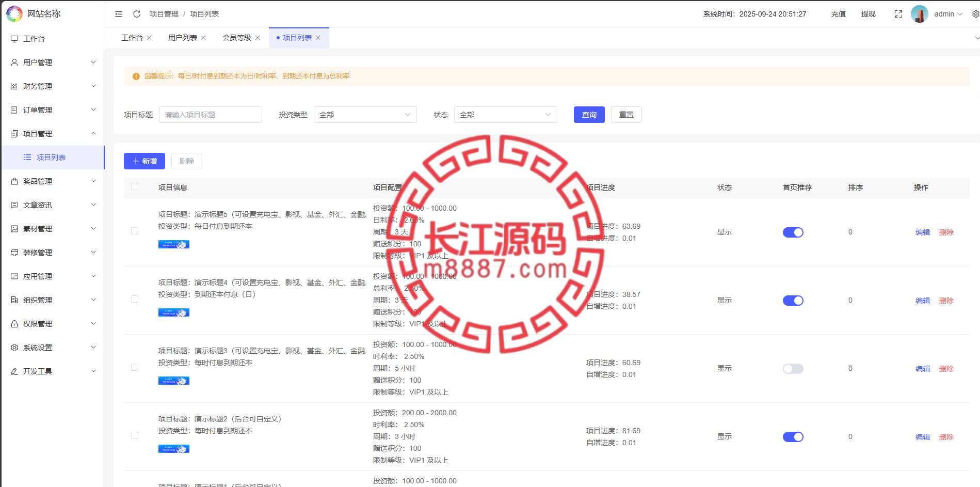This screenshot has width=980, height=487.
Task: Toggle 首页推荐 switch for 演示标题5
Action: pos(793,232)
